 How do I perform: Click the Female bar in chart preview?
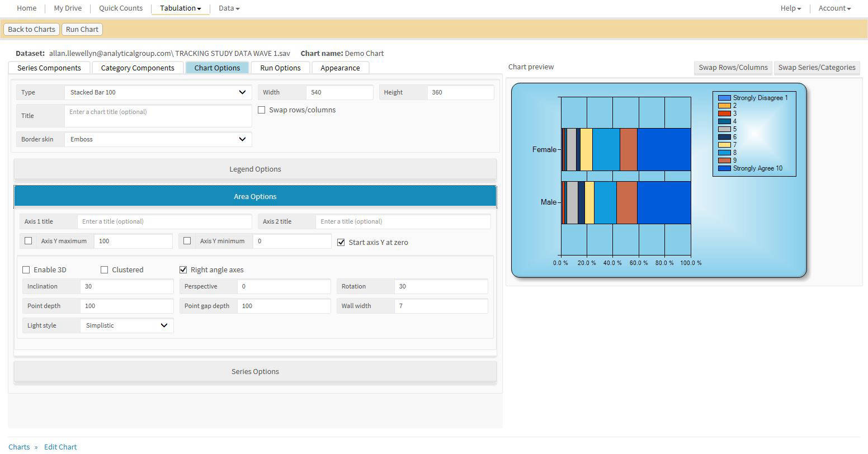click(626, 149)
